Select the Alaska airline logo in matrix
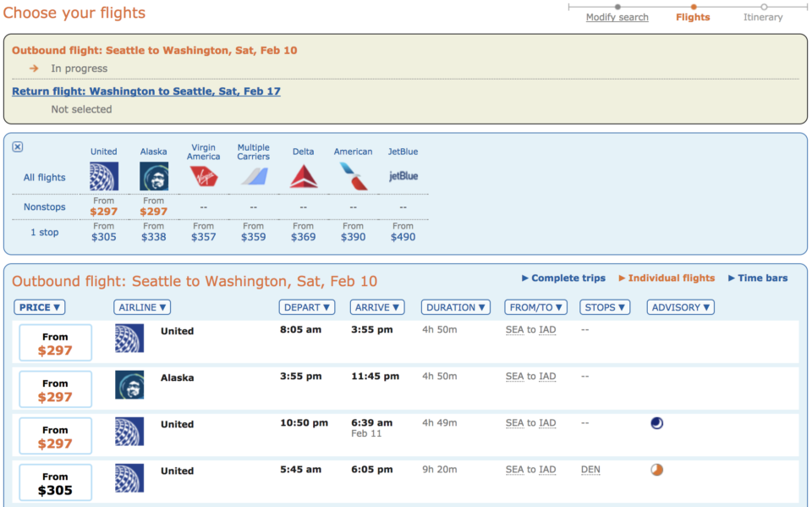812x507 pixels. coord(154,176)
